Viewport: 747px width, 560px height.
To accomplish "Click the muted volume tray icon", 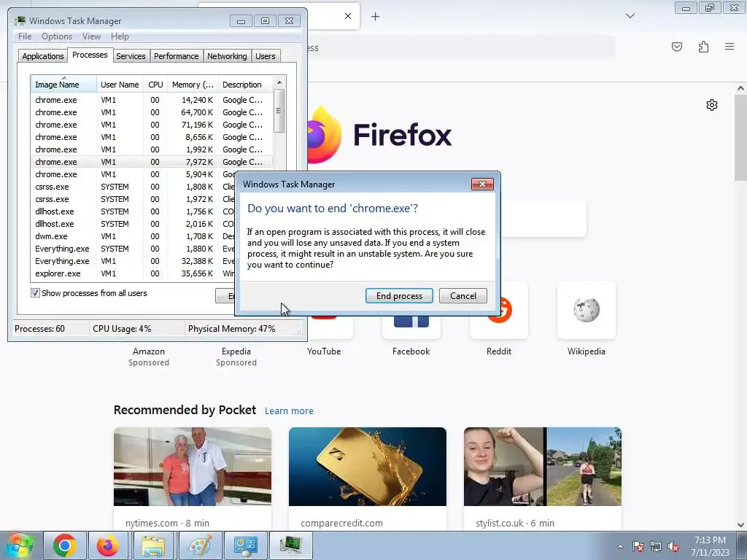I will coord(673,547).
